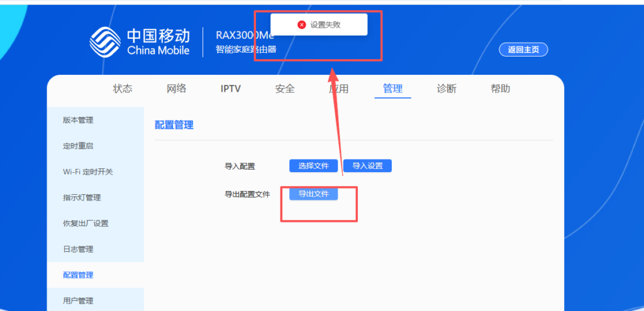Switch to the IPTV tab
The height and width of the screenshot is (311, 644).
[230, 89]
